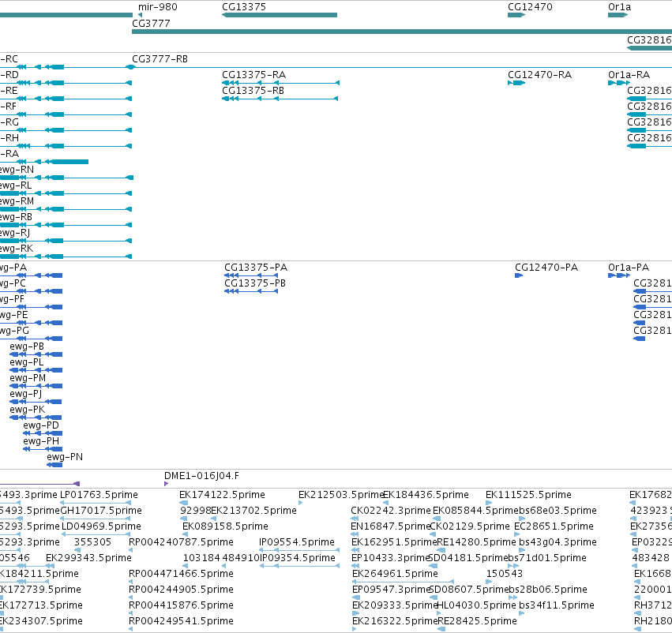Select the Or1a-RA transcript label
Viewport: 672px width, 633px height.
point(629,75)
